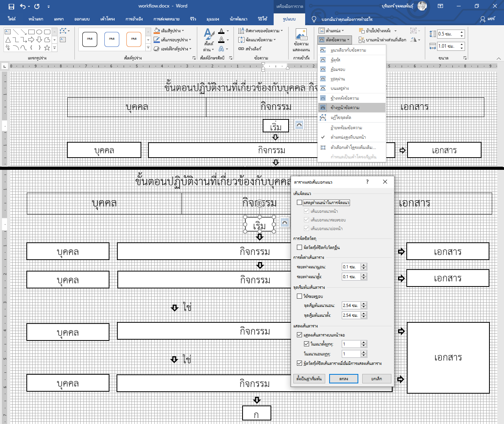
Task: Click the Edit Shape icon in ribbon
Action: (x=63, y=31)
